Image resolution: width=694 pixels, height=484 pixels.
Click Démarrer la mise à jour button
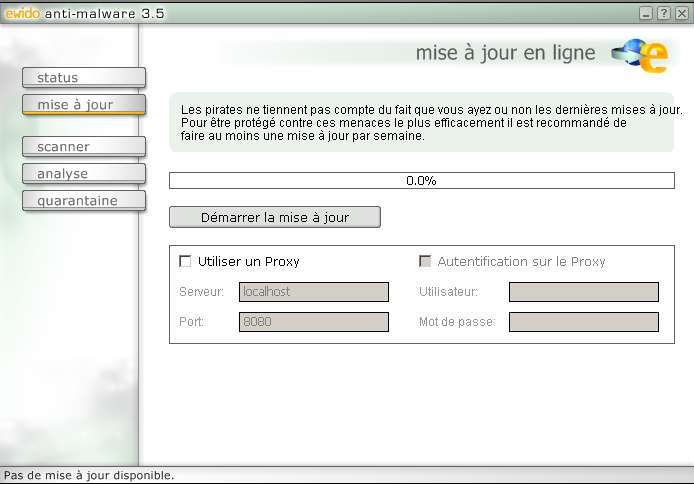[x=275, y=217]
